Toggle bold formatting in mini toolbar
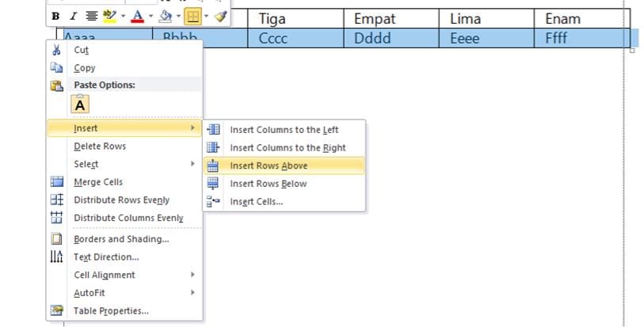This screenshot has height=327, width=644. (x=55, y=16)
